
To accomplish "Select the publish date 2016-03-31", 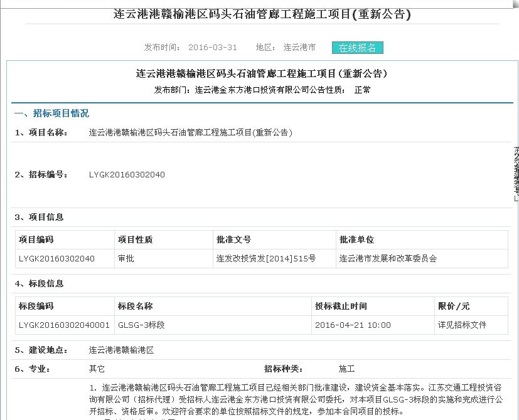I will point(213,47).
